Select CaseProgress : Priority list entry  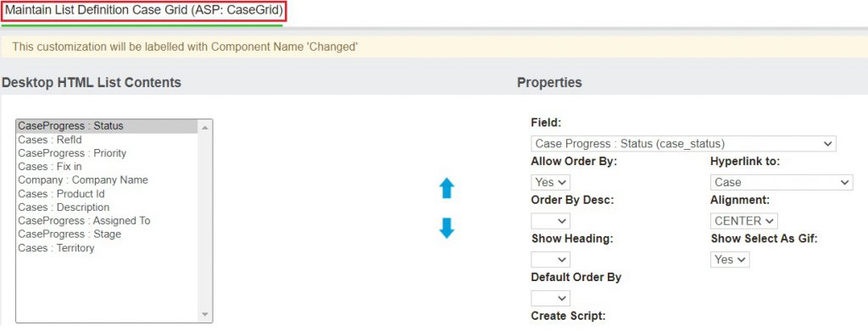[x=108, y=153]
